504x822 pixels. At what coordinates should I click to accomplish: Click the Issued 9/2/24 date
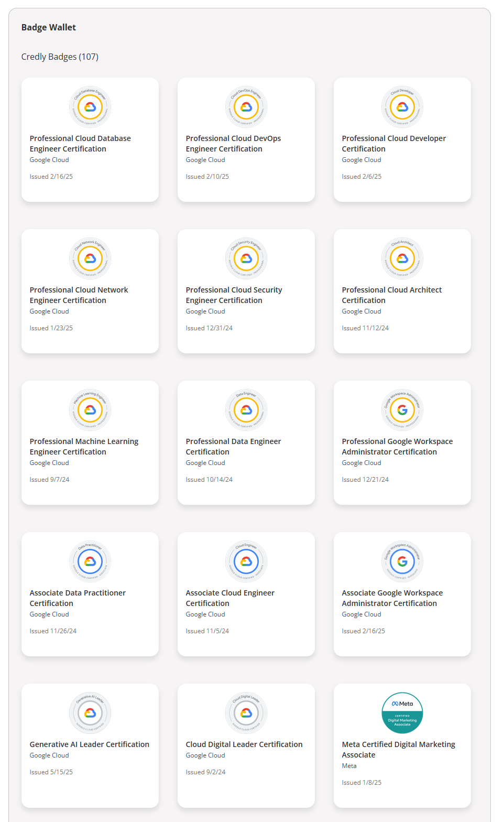[x=206, y=772]
